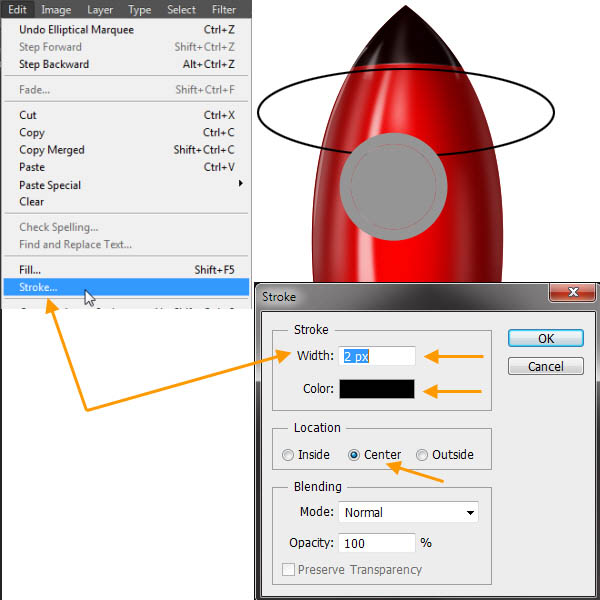
Task: Open the Filter menu
Action: click(x=224, y=10)
